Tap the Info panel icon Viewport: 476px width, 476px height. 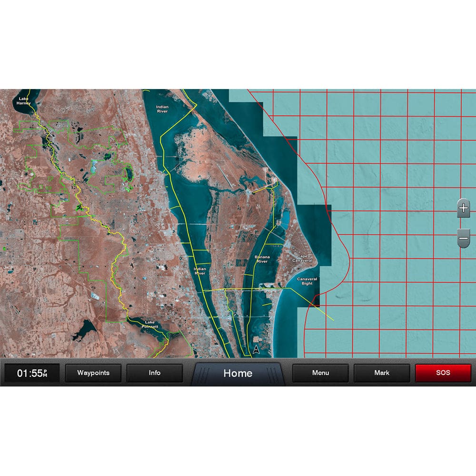pyautogui.click(x=155, y=373)
